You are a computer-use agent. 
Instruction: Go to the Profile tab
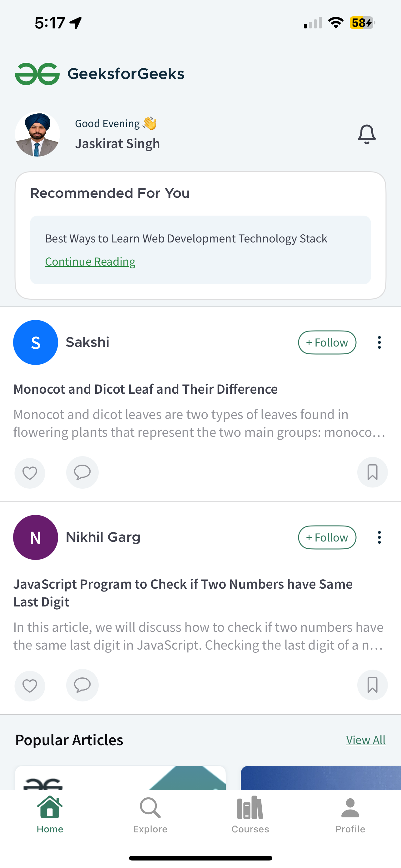pyautogui.click(x=350, y=815)
